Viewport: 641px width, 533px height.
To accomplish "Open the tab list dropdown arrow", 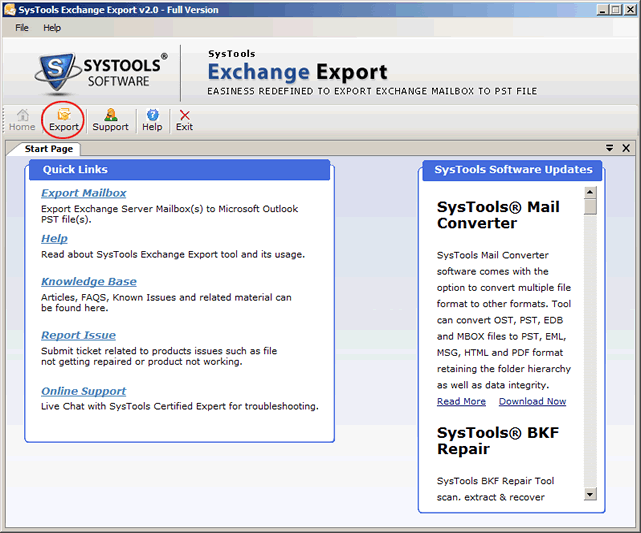I will pyautogui.click(x=609, y=148).
